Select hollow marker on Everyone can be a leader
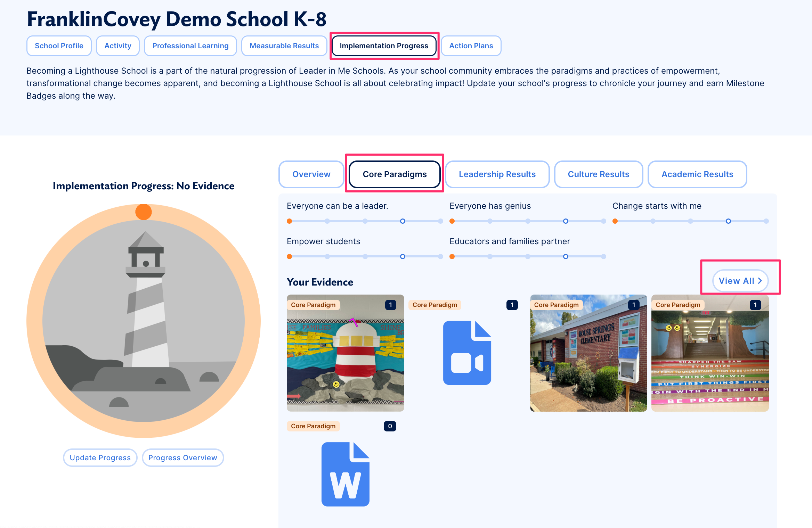 pos(403,221)
